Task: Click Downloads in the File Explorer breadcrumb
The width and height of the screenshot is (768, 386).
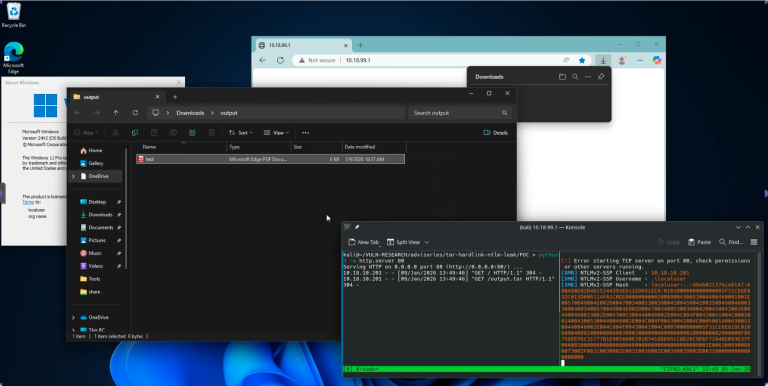Action: click(190, 113)
